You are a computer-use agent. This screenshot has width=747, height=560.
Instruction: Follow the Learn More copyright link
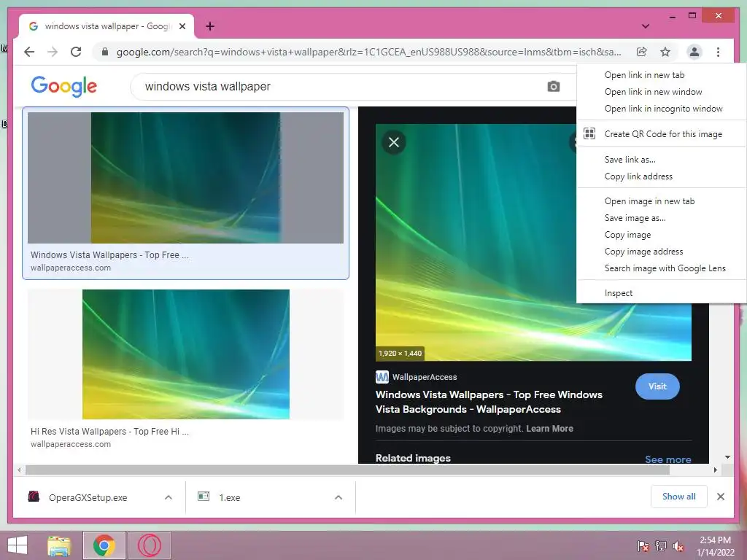pyautogui.click(x=549, y=428)
